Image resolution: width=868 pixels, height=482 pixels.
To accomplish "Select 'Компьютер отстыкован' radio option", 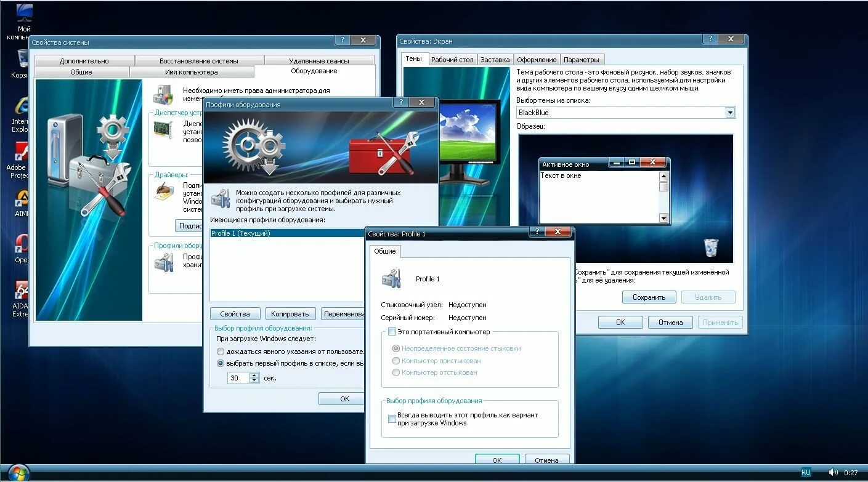I will (395, 372).
